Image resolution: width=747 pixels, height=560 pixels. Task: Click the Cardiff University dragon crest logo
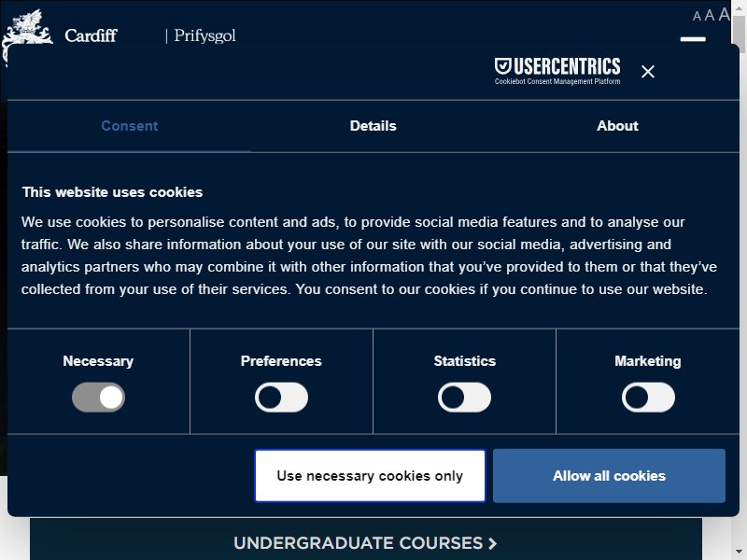tap(27, 32)
